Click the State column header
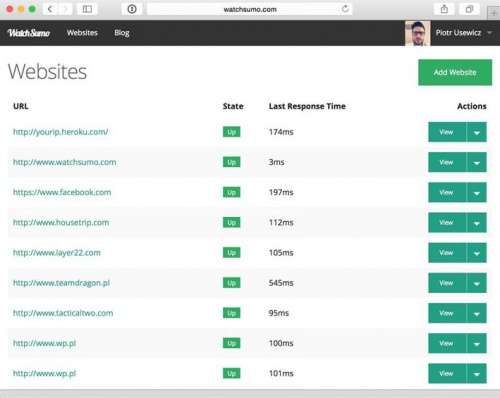This screenshot has width=500, height=398. (233, 106)
